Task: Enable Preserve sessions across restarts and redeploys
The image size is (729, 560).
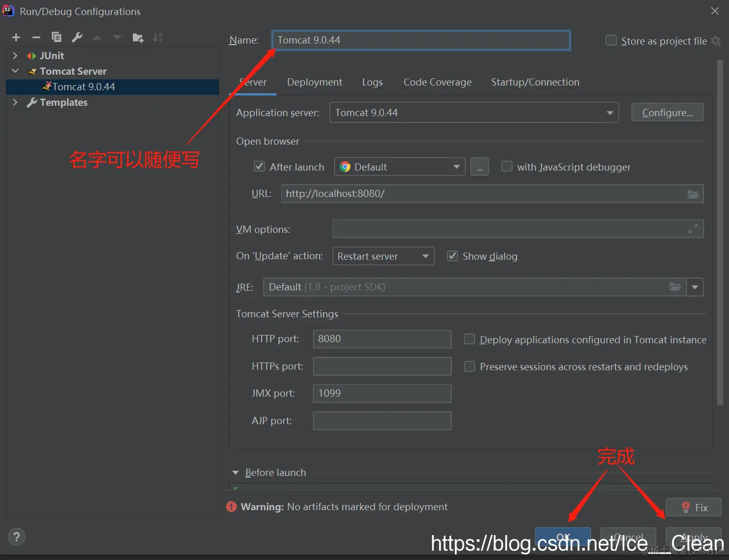Action: pyautogui.click(x=470, y=367)
